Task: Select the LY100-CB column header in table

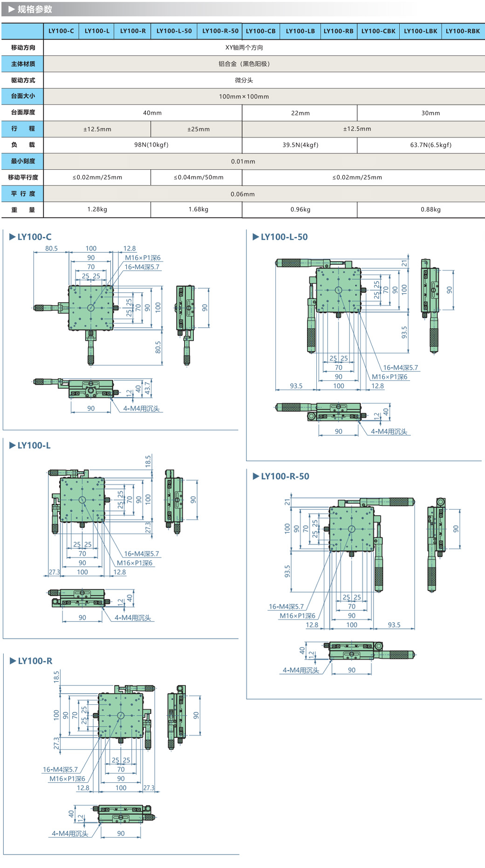Action: [x=260, y=31]
